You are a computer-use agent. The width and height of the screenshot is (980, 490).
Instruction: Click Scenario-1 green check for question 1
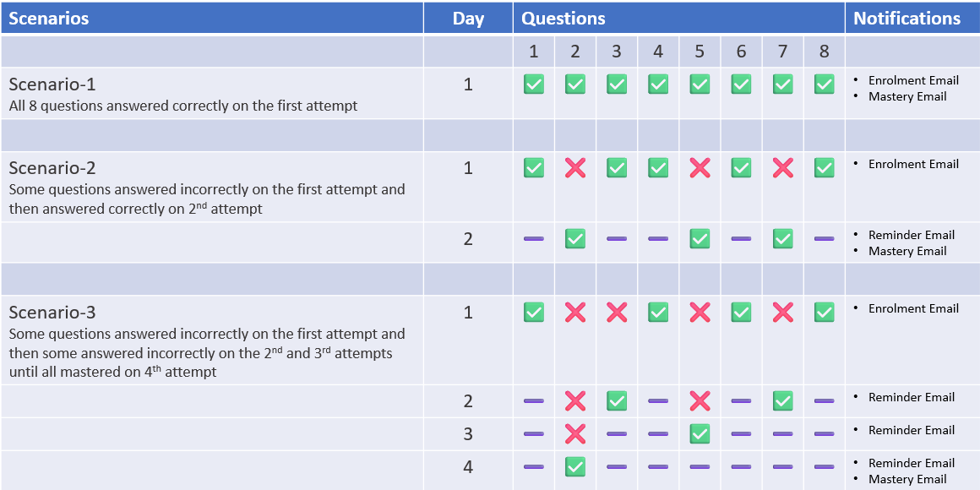point(533,84)
